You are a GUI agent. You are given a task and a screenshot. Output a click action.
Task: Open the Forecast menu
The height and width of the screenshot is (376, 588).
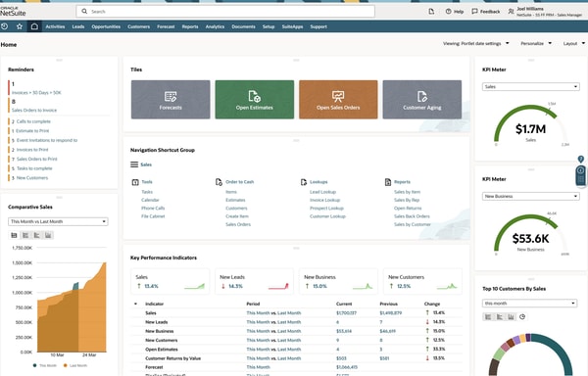pyautogui.click(x=166, y=26)
